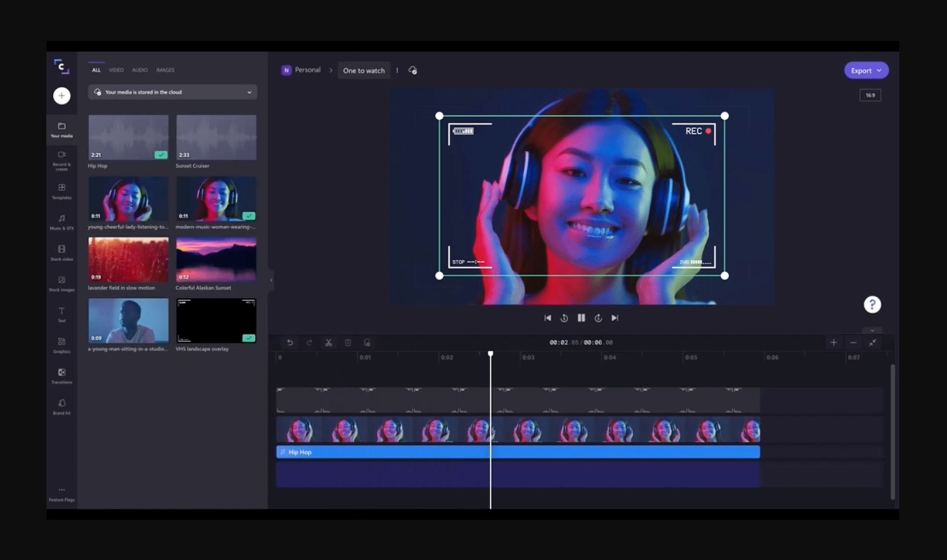Switch to the AUDIO media tab
Viewport: 947px width, 560px height.
(x=140, y=70)
